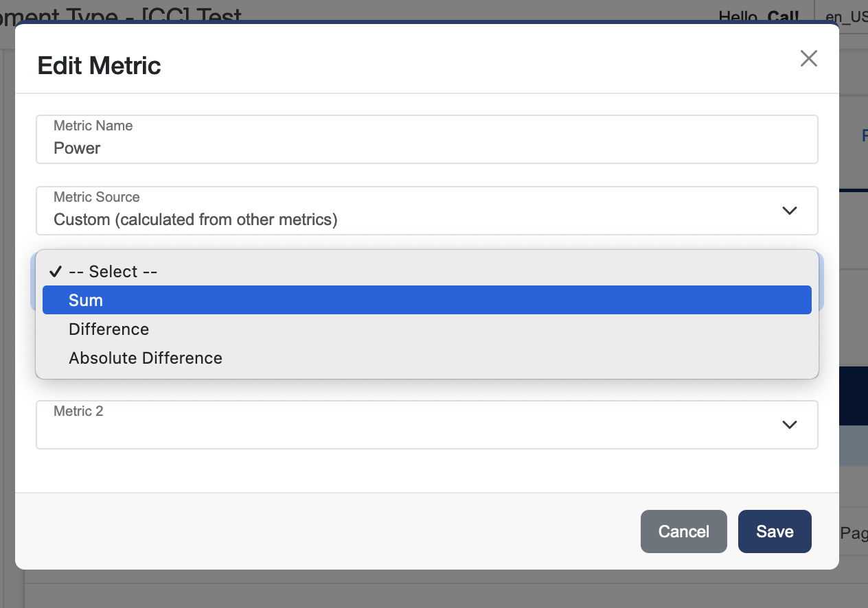
Task: Open the Metric Source dropdown
Action: (426, 211)
